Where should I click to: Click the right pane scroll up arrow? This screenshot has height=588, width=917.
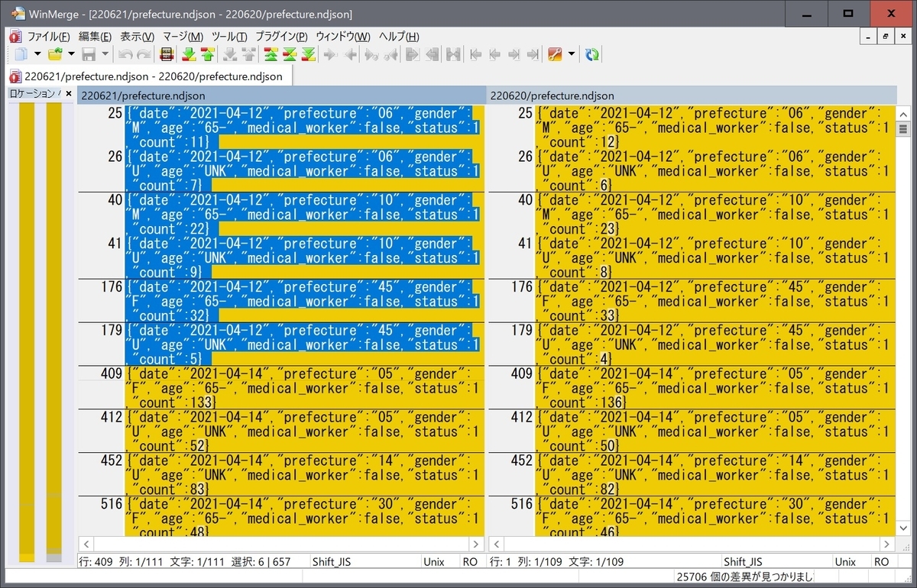click(902, 113)
